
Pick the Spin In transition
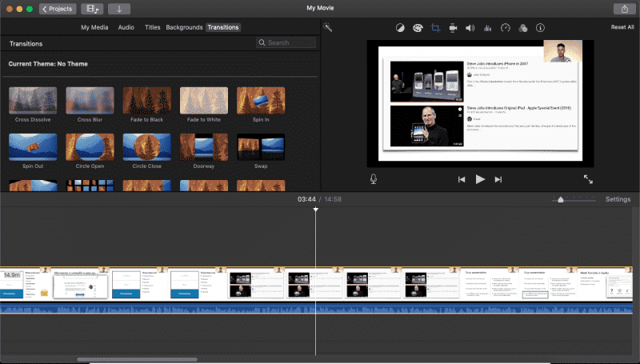(261, 100)
